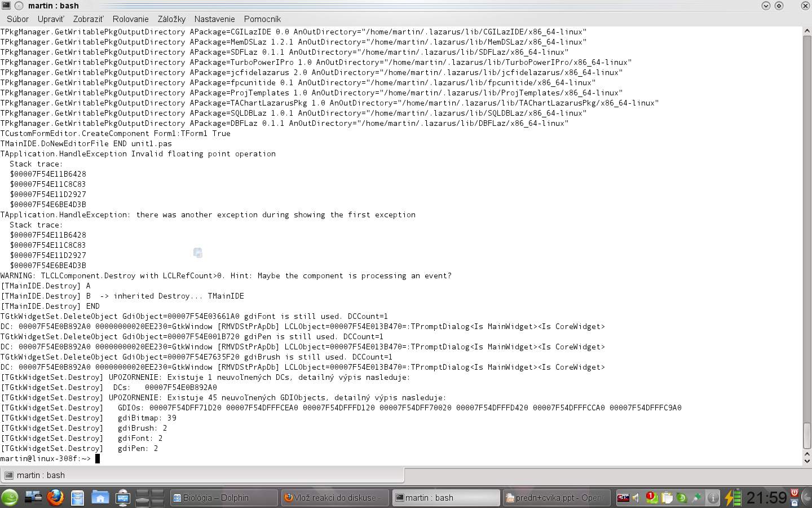
Task: Click the 'TMainIDE.DoNewEditorFile END unit1.pas' line
Action: point(86,143)
